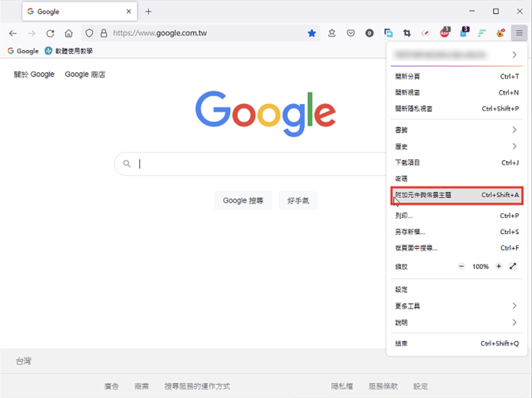Click the 廣告 footer link
The height and width of the screenshot is (398, 532).
[111, 386]
